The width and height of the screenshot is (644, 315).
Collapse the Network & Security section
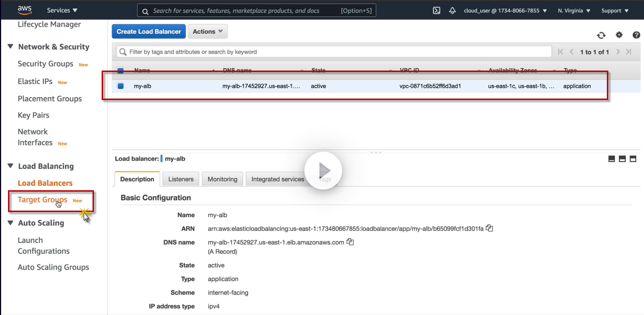(11, 47)
